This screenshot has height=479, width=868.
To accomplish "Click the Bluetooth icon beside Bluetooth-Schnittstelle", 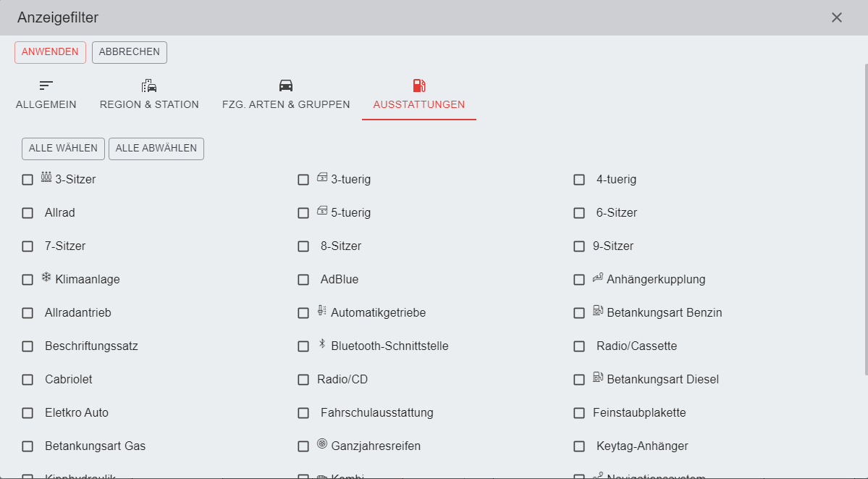I will pos(322,344).
